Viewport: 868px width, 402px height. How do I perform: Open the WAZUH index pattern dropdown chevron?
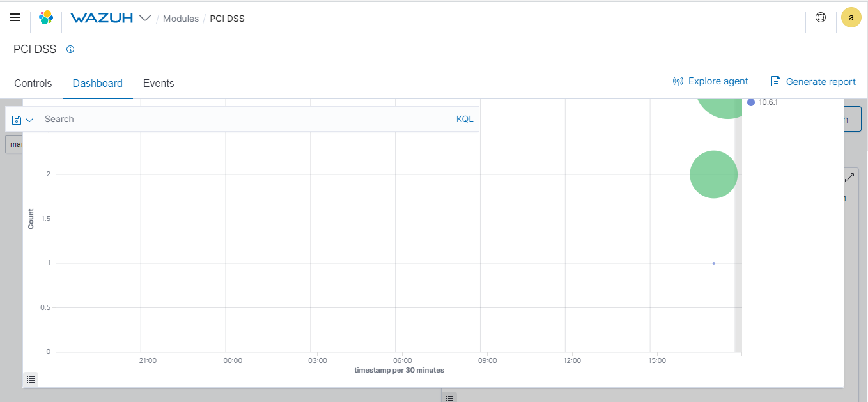point(146,18)
